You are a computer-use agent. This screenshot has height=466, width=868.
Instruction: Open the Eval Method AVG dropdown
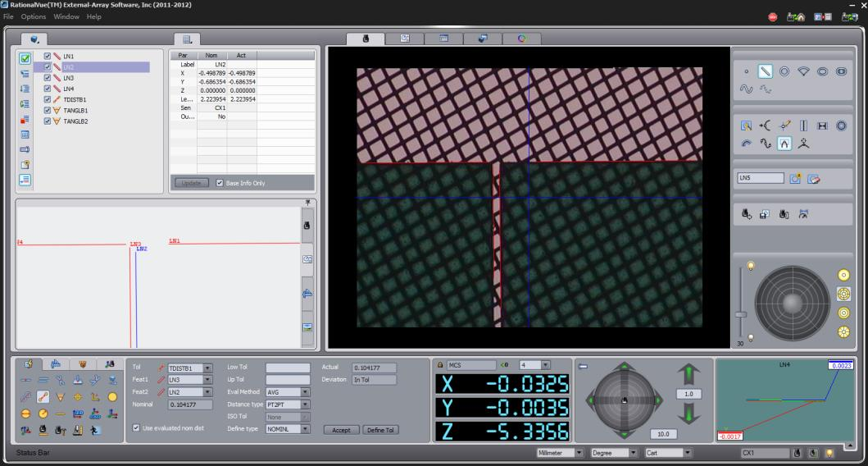pos(305,391)
